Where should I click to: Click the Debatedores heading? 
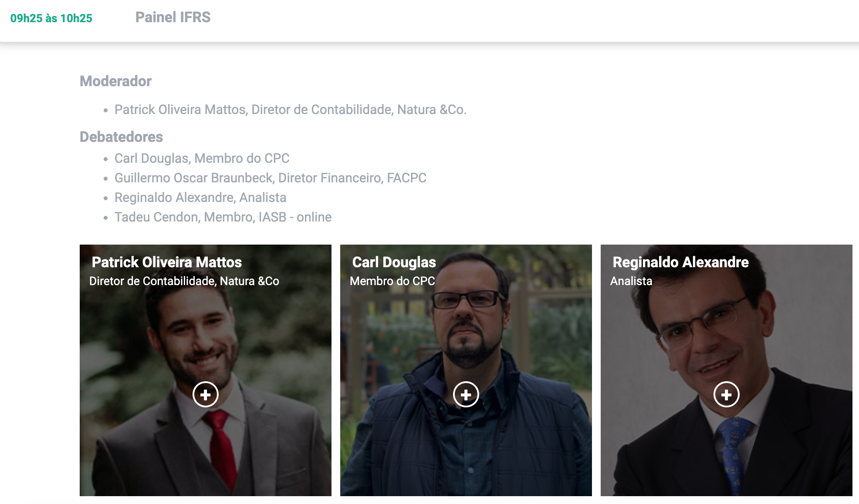[121, 137]
